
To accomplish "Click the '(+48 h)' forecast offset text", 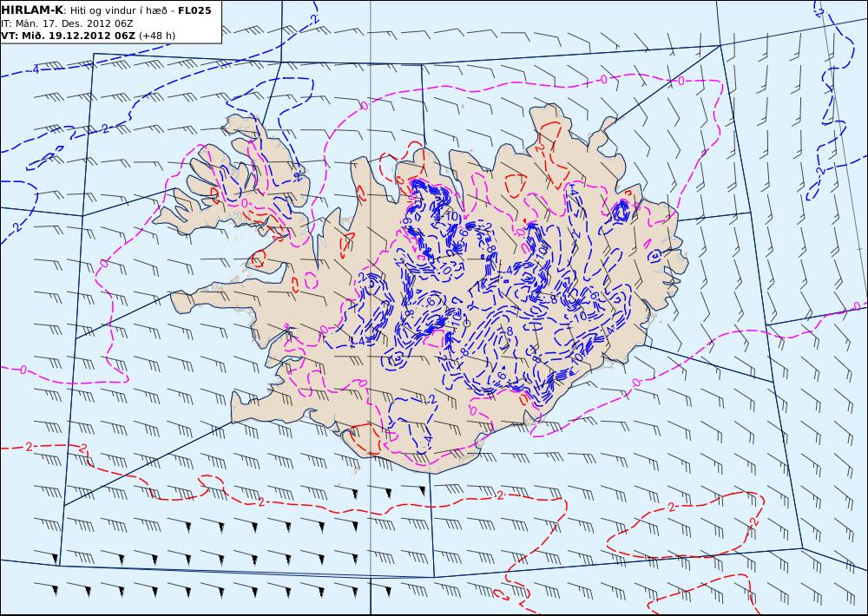I will coord(156,36).
